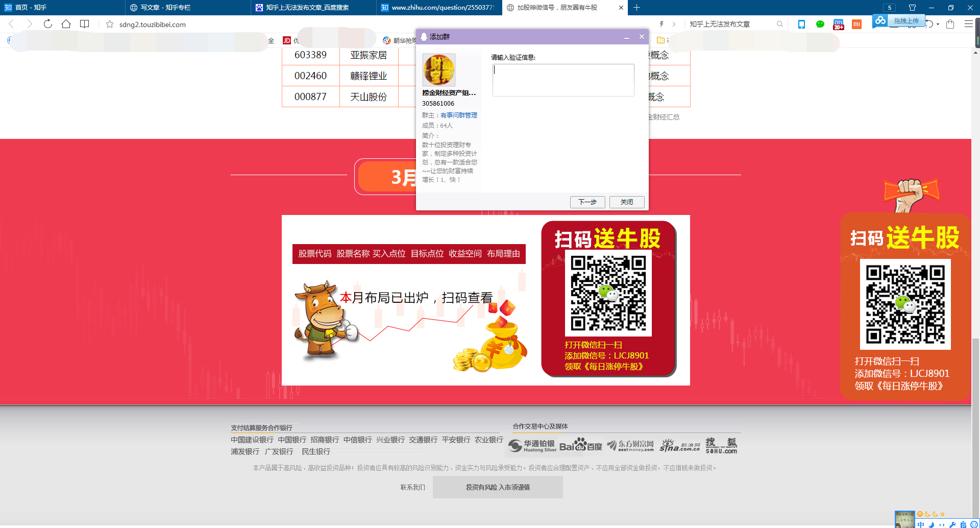The height and width of the screenshot is (528, 980).
Task: Open IME wrench settings
Action: point(952,524)
